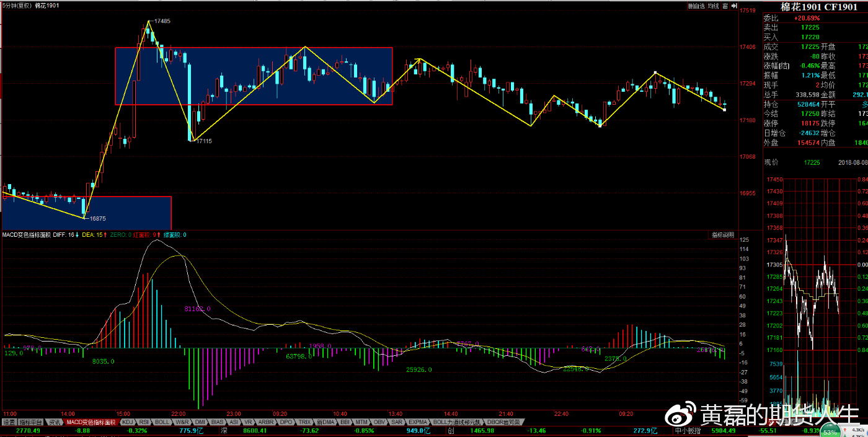
Task: Click the MACD变色指标面积 indicator title
Action: 26,235
